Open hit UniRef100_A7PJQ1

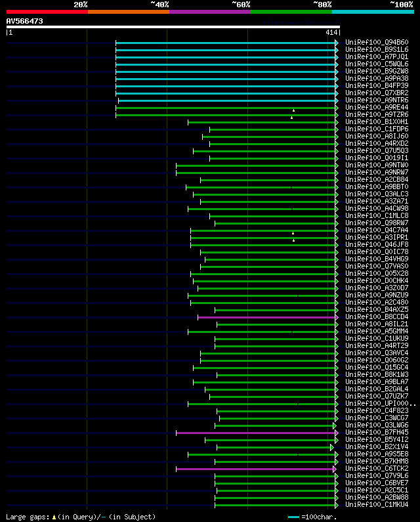click(377, 57)
